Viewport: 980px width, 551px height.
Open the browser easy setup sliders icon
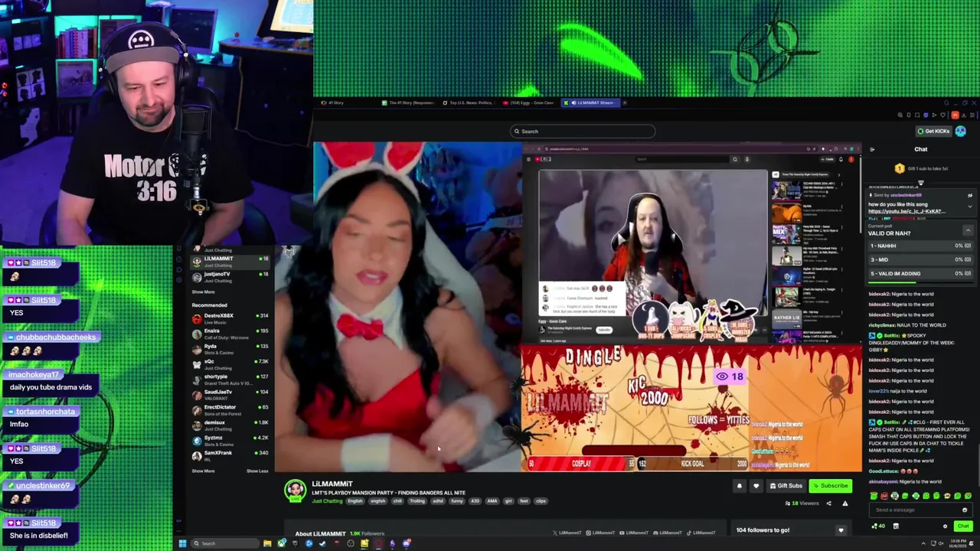[972, 115]
